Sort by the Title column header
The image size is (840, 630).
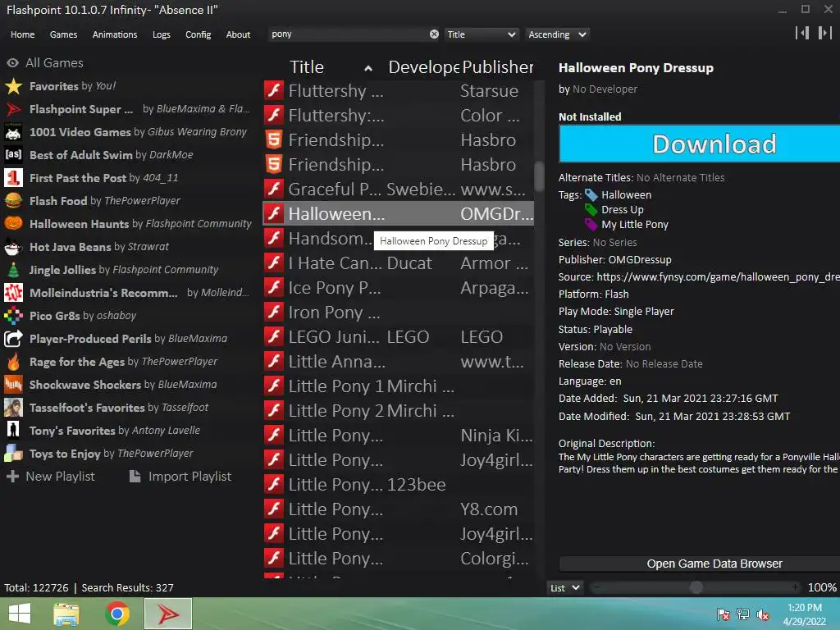pyautogui.click(x=330, y=67)
